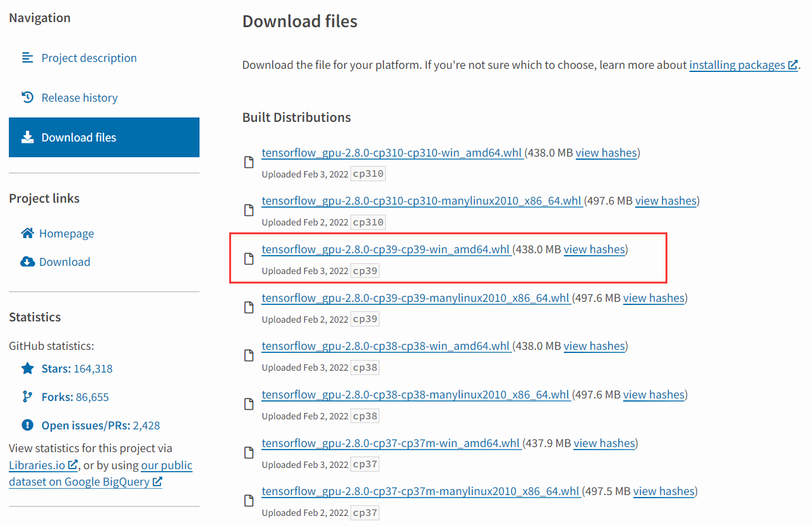This screenshot has width=812, height=526.
Task: Click the Built Distributions heading
Action: pyautogui.click(x=297, y=117)
